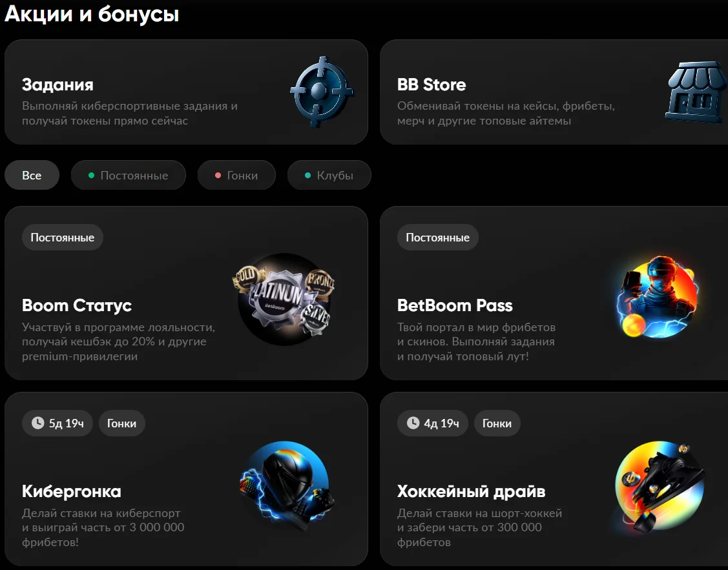The width and height of the screenshot is (728, 570).
Task: Show the Клубы filter category
Action: [x=329, y=176]
